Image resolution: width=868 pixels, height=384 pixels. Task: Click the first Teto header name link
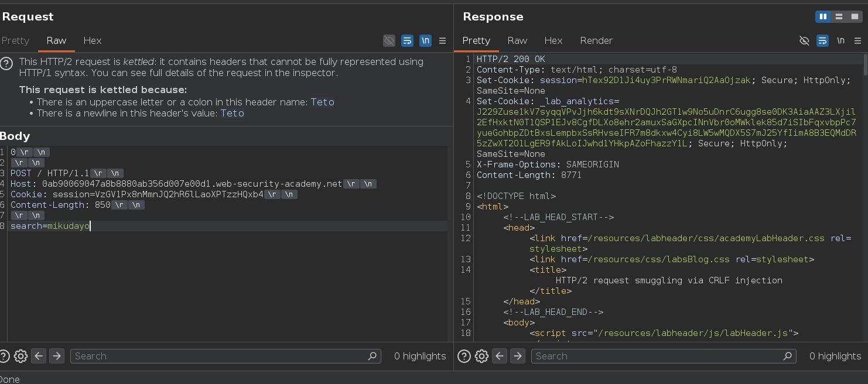(x=322, y=102)
